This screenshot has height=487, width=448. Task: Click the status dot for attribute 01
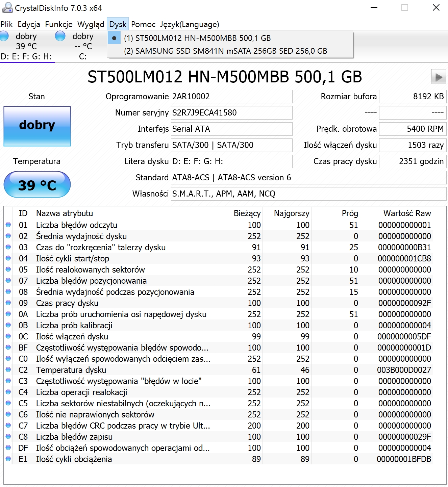pos(8,225)
